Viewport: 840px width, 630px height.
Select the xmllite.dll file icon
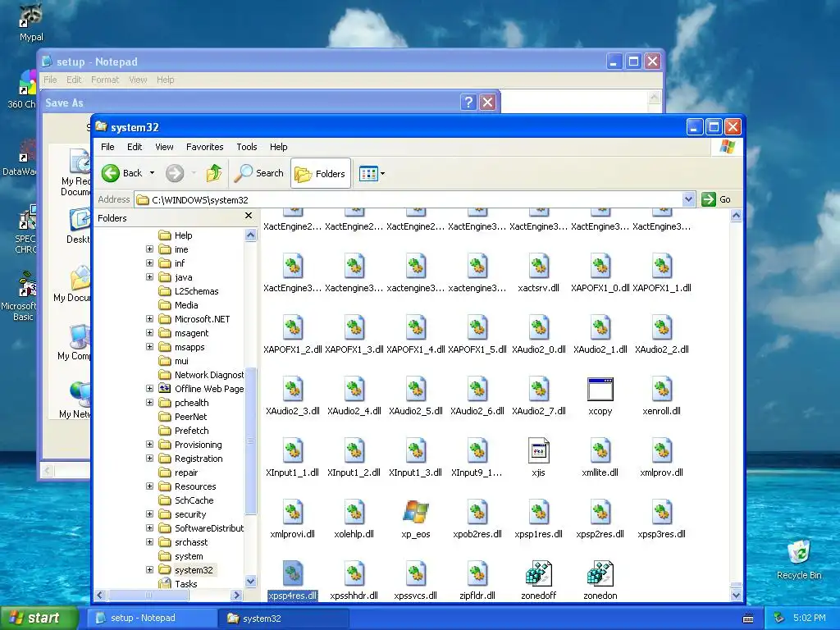pos(600,450)
